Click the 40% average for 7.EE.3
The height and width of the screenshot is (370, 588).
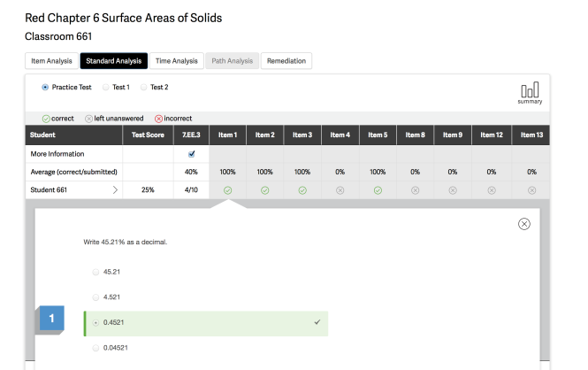click(x=191, y=172)
